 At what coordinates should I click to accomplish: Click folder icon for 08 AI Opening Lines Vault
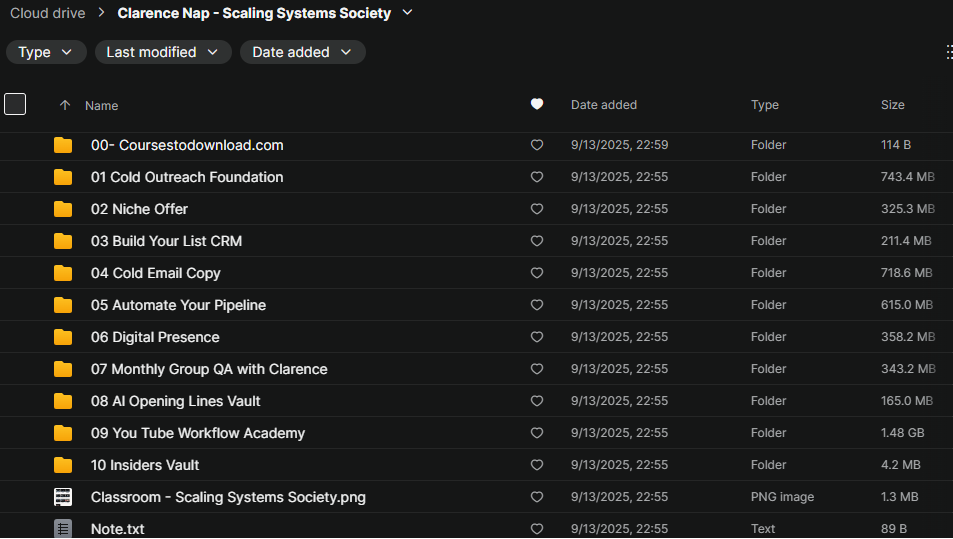click(x=63, y=401)
